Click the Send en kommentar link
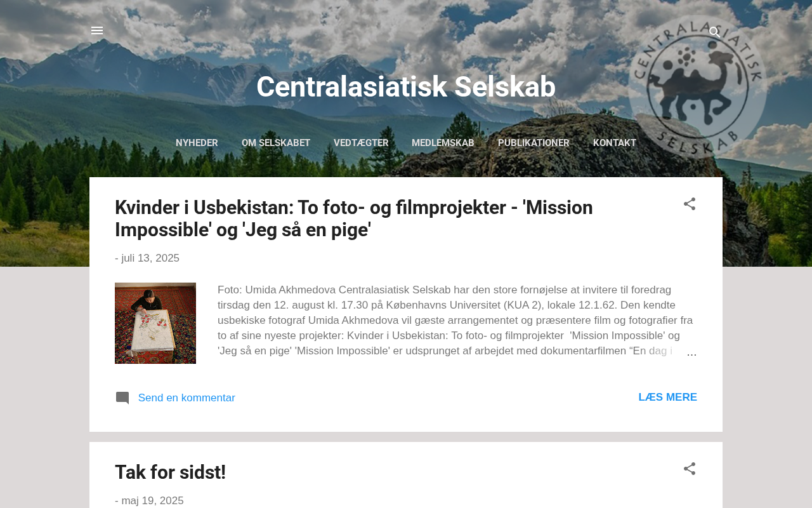 [187, 398]
